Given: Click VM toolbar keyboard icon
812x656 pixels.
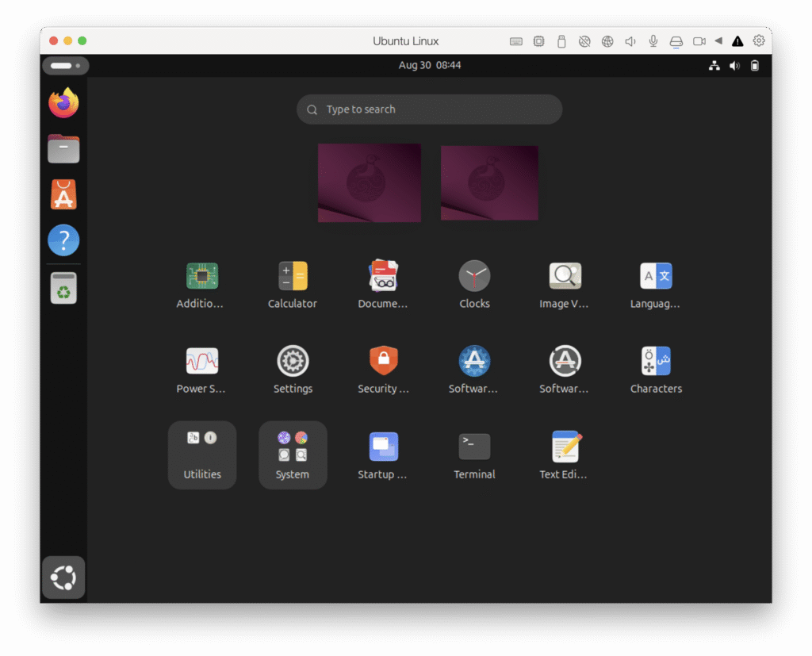Looking at the screenshot, I should pos(515,41).
